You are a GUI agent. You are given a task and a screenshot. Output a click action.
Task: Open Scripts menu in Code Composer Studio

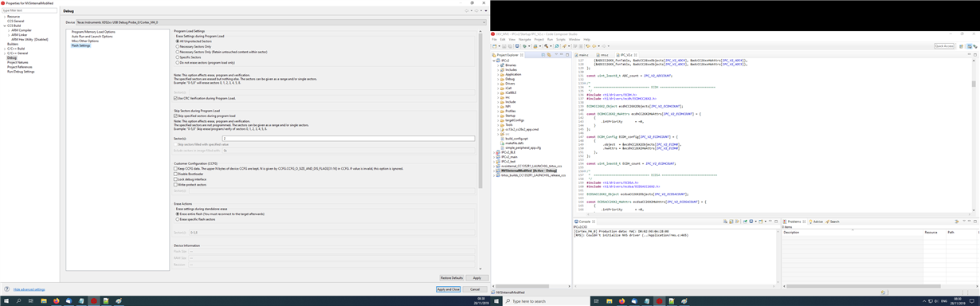(x=561, y=39)
